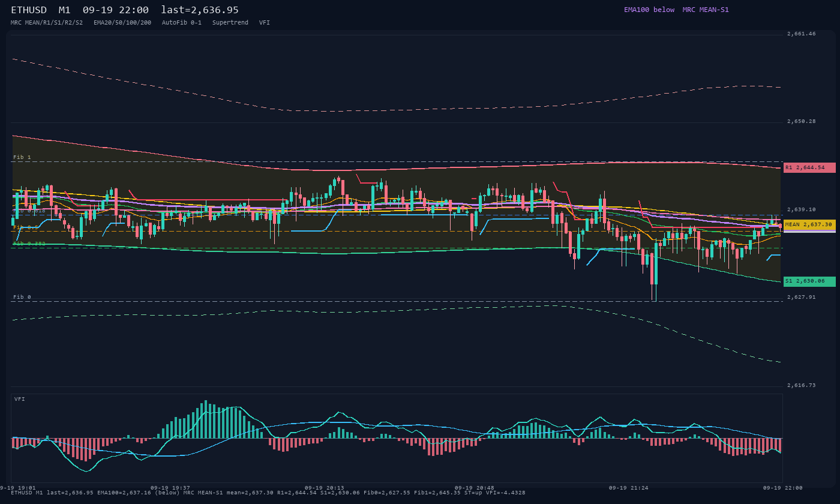Image resolution: width=840 pixels, height=504 pixels.
Task: Select AutoFib 0-1 in the indicator legend
Action: (x=182, y=23)
